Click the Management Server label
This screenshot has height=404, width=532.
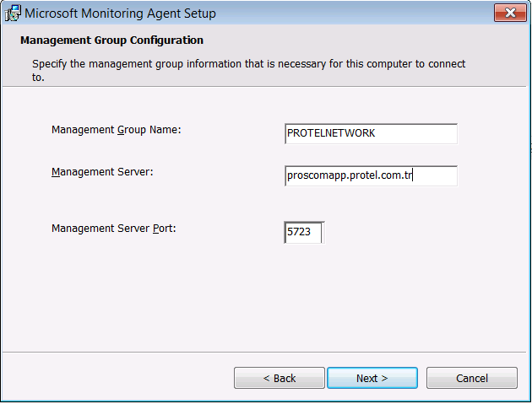101,172
